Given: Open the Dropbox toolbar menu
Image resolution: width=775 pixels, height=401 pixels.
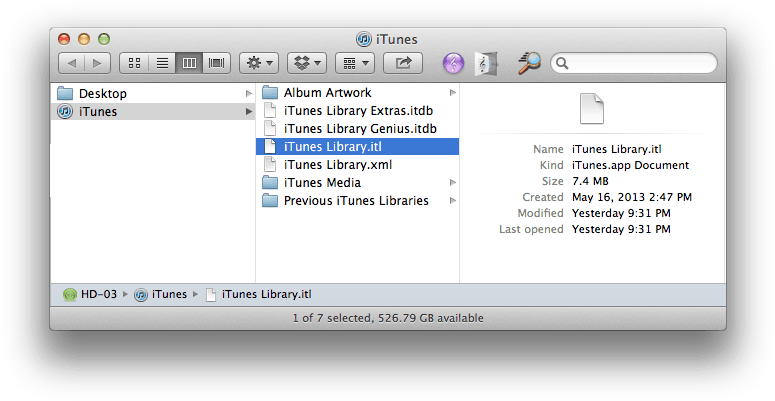Looking at the screenshot, I should point(306,63).
